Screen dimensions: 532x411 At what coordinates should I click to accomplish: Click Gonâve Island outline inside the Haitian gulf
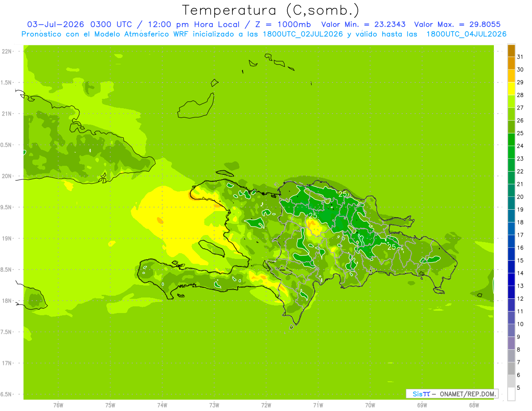[x=211, y=248]
